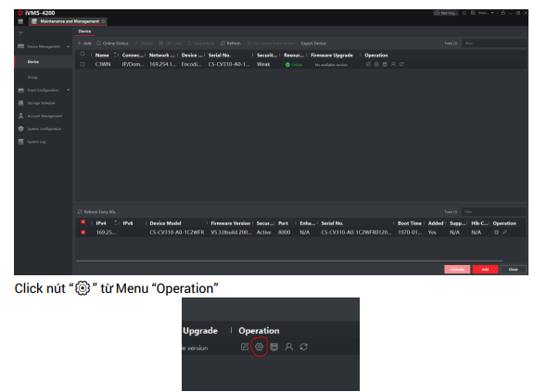Screen dimensions: 560x392
Task: Click the circular refresh icon in the enlarged close-up
Action: click(304, 347)
